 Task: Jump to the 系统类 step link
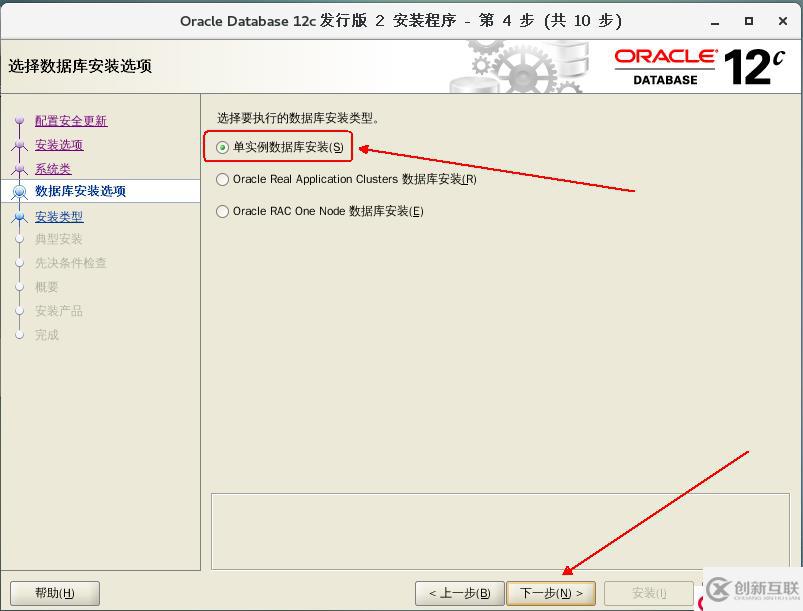pos(53,168)
